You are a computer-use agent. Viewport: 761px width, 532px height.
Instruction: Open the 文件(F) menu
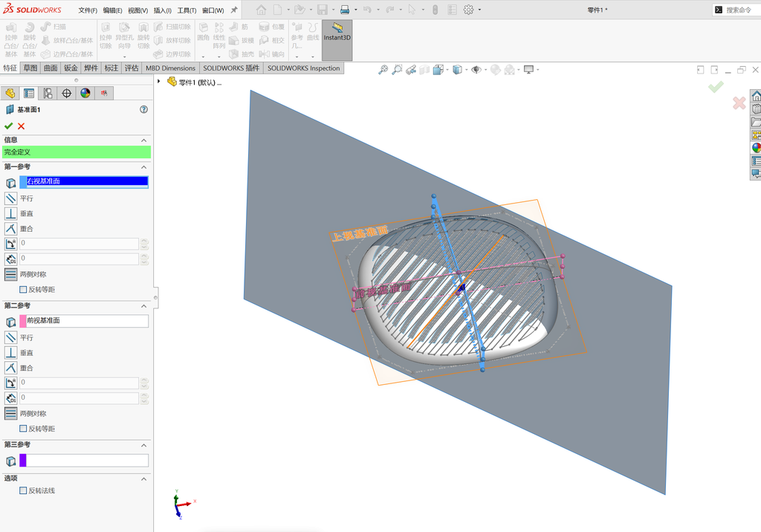point(88,10)
